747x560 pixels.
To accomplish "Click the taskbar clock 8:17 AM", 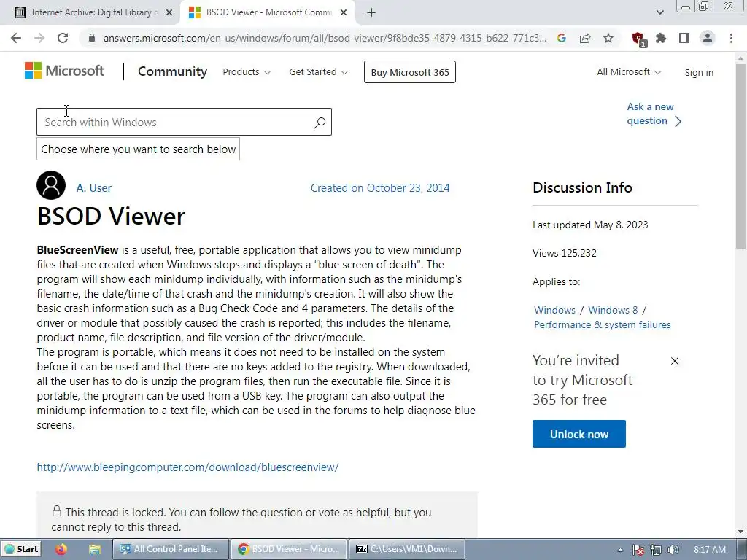I will coord(710,550).
